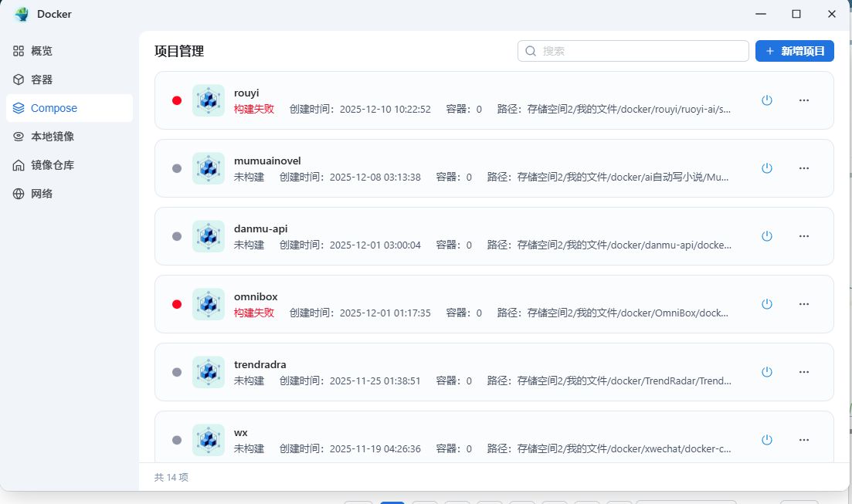Open the more options menu for trendradra
Viewport: 852px width, 504px height.
pyautogui.click(x=804, y=371)
